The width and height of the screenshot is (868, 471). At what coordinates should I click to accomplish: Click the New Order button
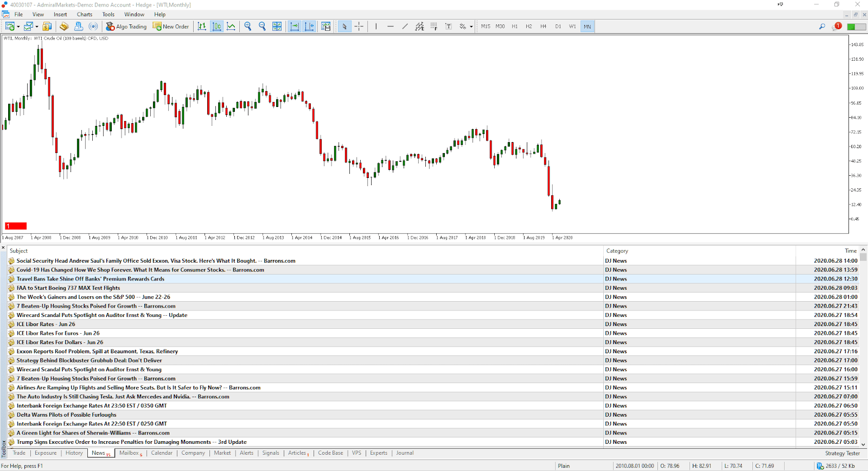point(171,26)
